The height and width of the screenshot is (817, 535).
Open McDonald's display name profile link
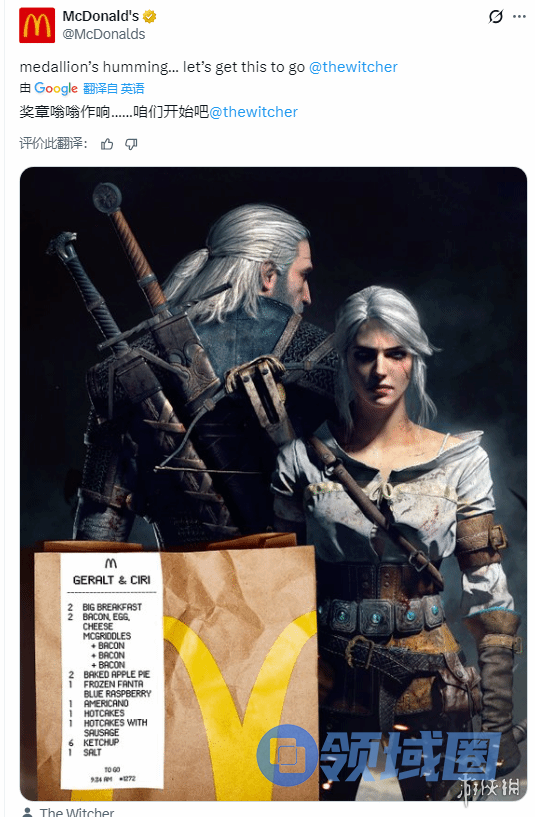pyautogui.click(x=101, y=16)
